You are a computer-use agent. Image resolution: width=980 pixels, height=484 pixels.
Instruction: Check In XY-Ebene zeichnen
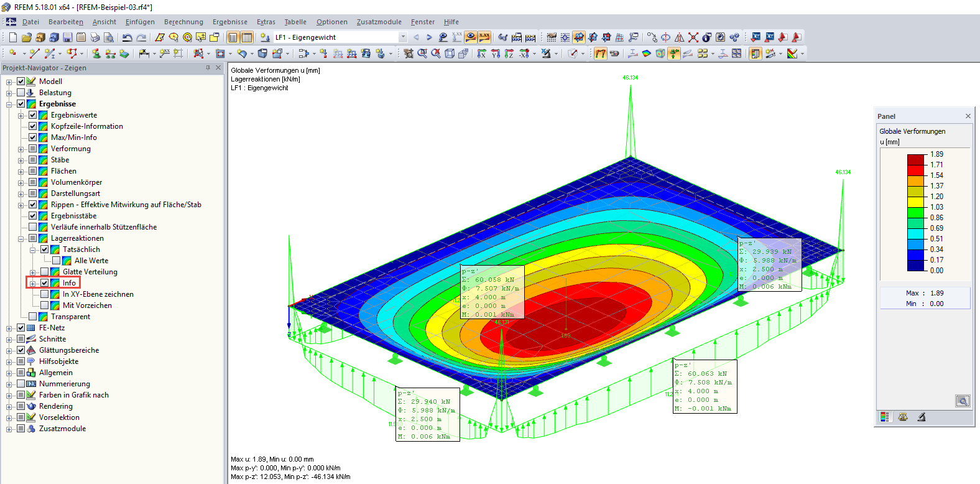tap(44, 294)
